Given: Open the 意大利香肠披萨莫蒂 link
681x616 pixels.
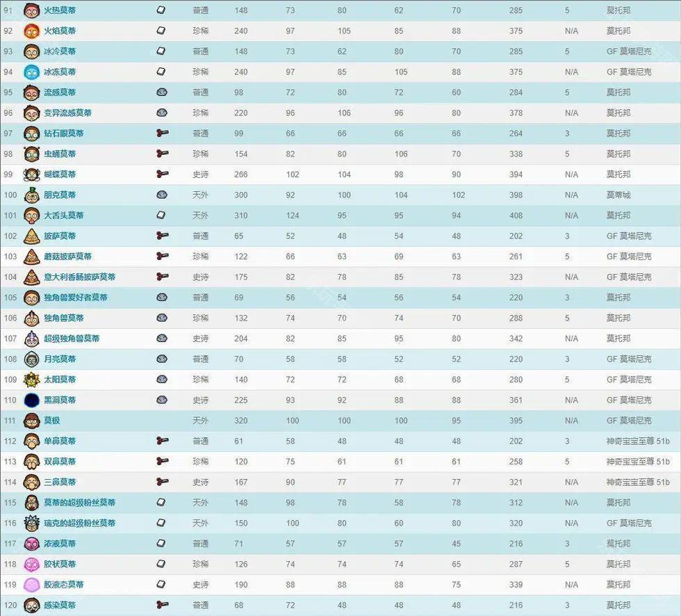Looking at the screenshot, I should point(79,277).
